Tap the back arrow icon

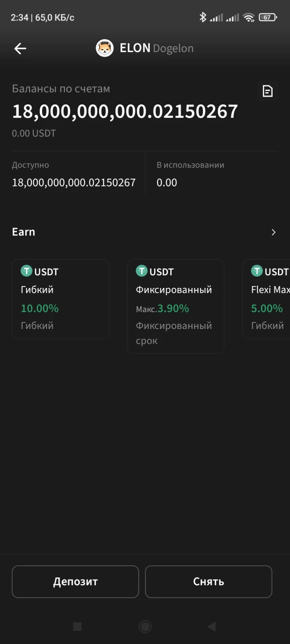[20, 48]
